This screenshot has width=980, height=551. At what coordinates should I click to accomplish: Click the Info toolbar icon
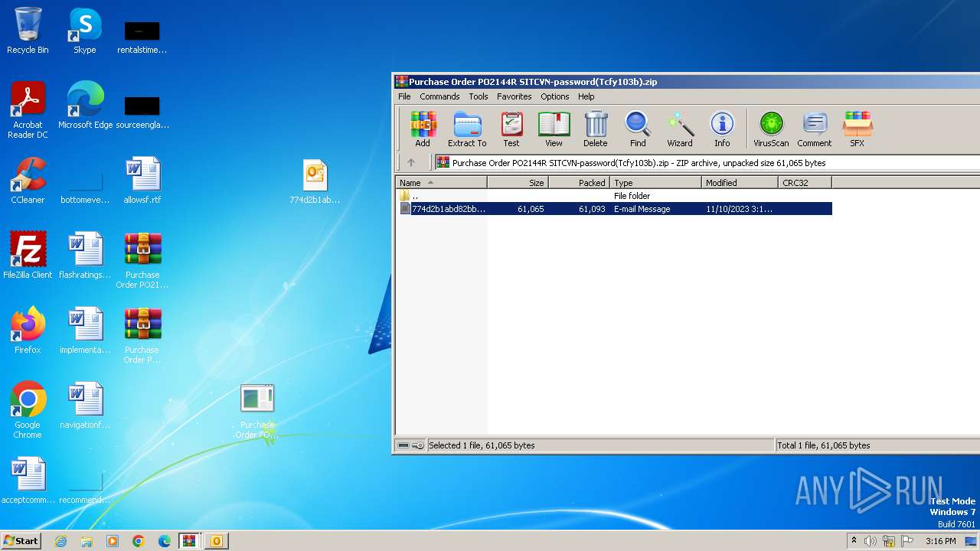point(722,129)
